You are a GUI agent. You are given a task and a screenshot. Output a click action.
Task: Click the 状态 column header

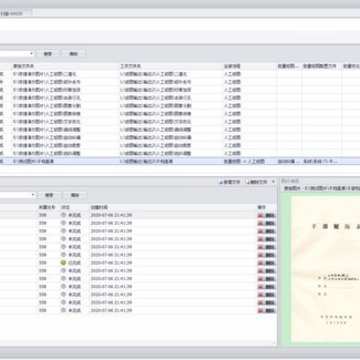click(x=74, y=207)
